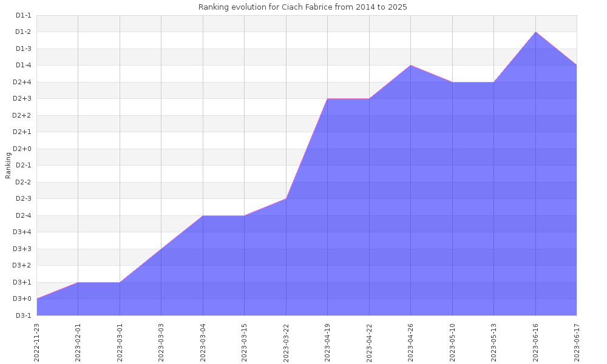Select the 2023-06-17 date label
The height and width of the screenshot is (364, 607).
click(577, 342)
